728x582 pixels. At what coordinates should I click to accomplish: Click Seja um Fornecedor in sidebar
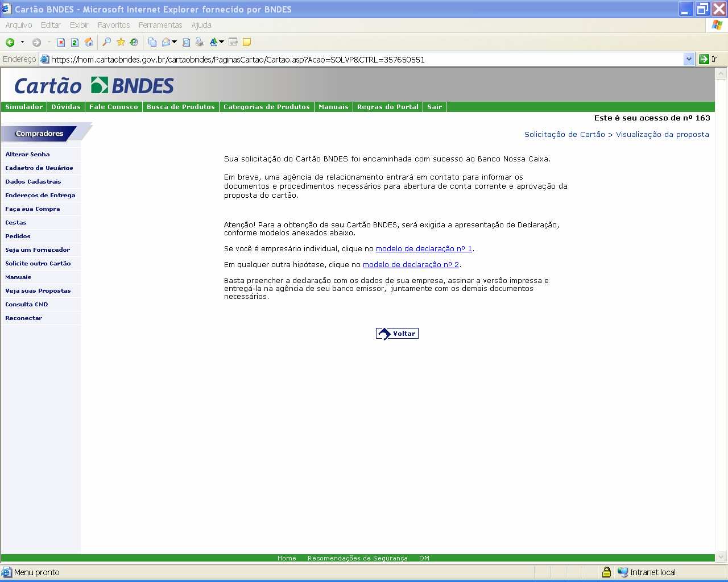pyautogui.click(x=38, y=250)
